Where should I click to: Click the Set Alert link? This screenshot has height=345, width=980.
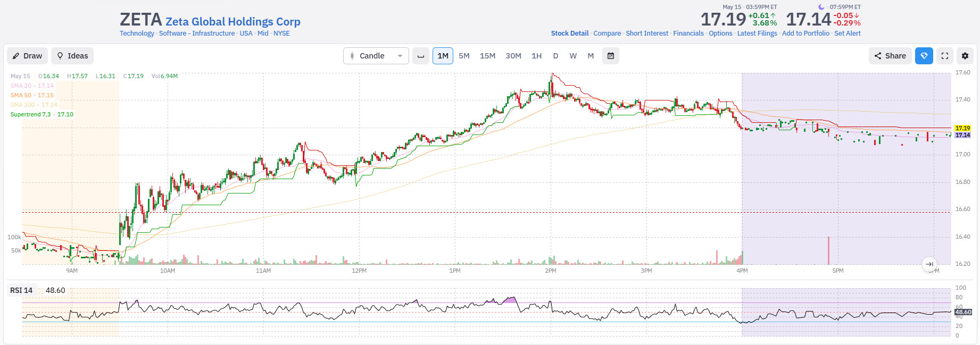848,33
